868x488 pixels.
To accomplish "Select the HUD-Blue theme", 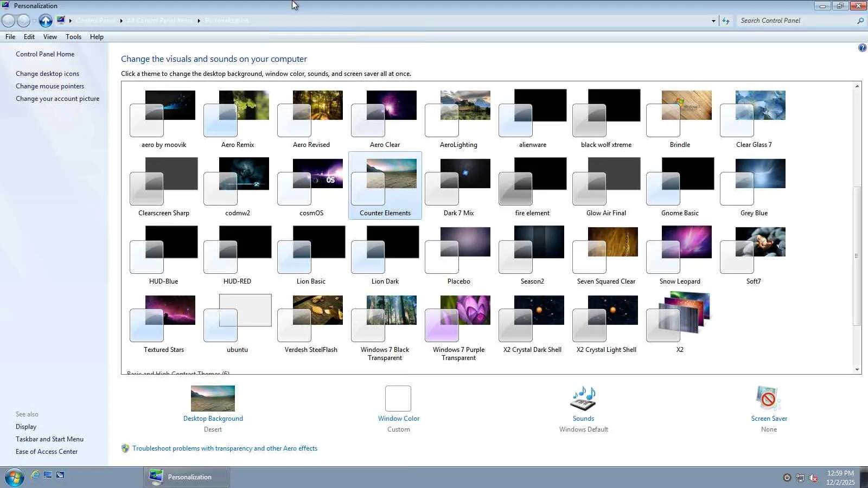I will [164, 255].
